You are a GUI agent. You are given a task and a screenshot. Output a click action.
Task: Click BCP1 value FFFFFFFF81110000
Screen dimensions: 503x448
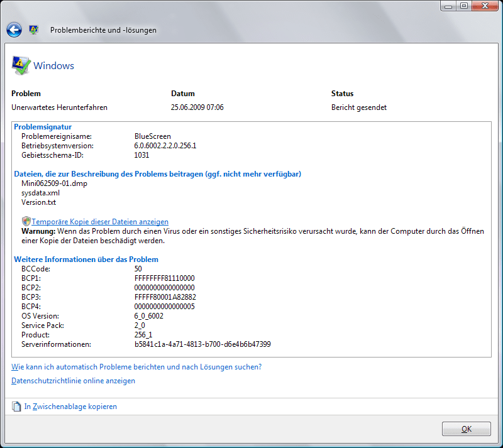pos(164,278)
